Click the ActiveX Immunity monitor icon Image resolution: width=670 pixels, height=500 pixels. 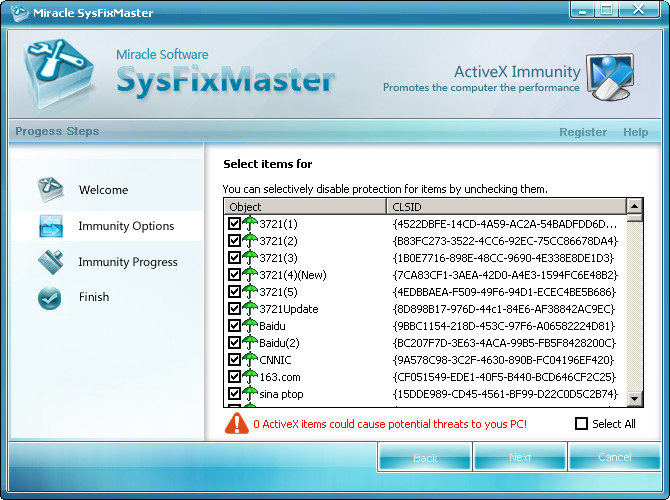610,77
